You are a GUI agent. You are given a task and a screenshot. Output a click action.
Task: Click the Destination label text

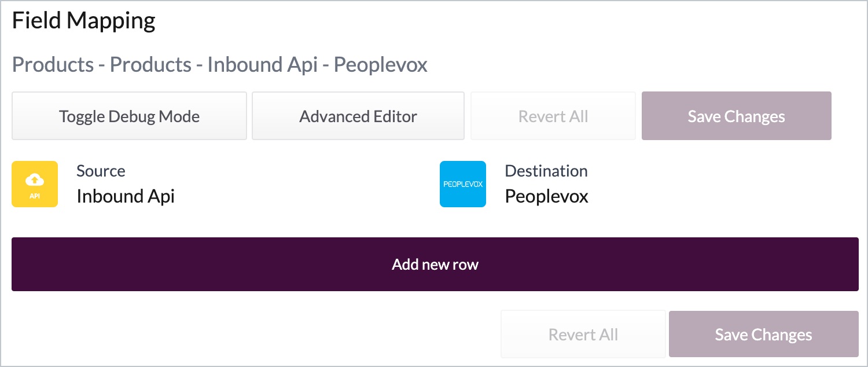[x=546, y=171]
